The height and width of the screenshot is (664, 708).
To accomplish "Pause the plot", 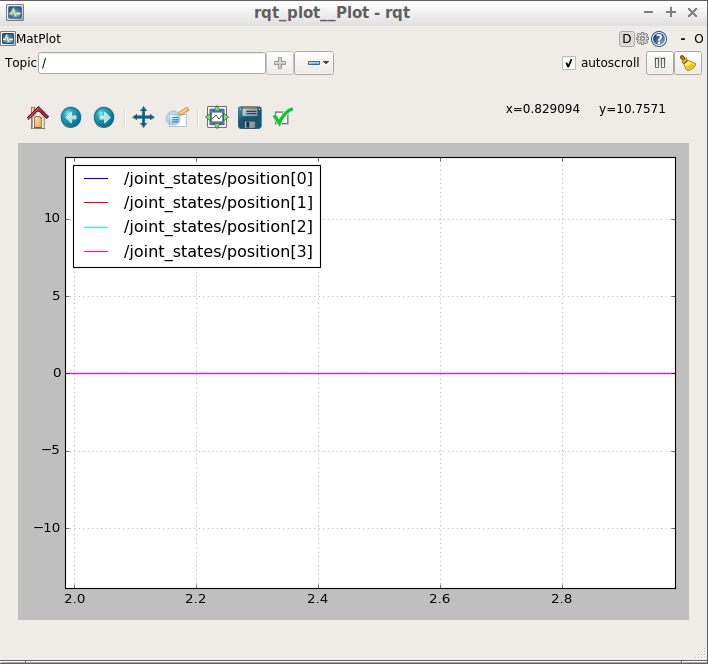I will coord(660,63).
